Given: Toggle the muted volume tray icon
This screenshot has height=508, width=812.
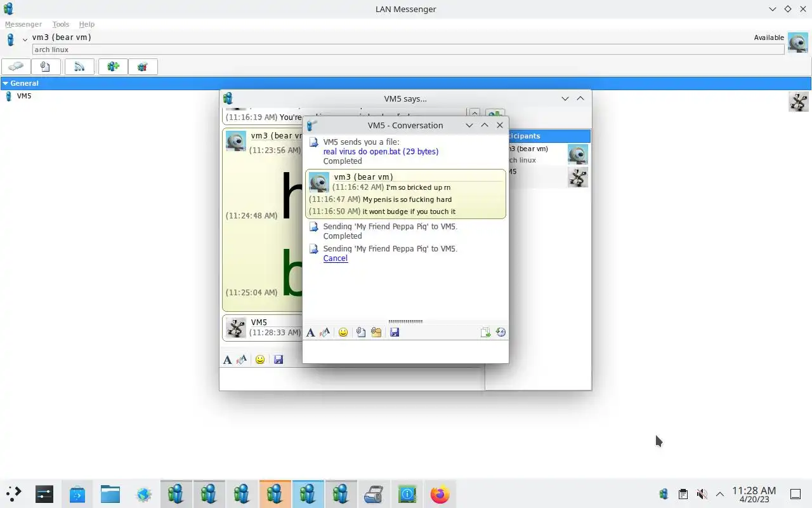Looking at the screenshot, I should click(702, 494).
